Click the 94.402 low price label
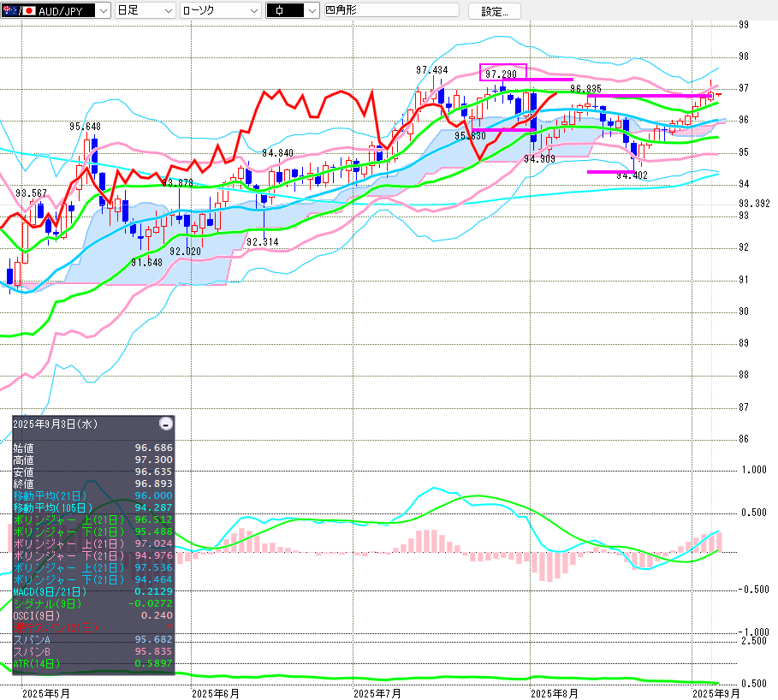 (x=632, y=175)
